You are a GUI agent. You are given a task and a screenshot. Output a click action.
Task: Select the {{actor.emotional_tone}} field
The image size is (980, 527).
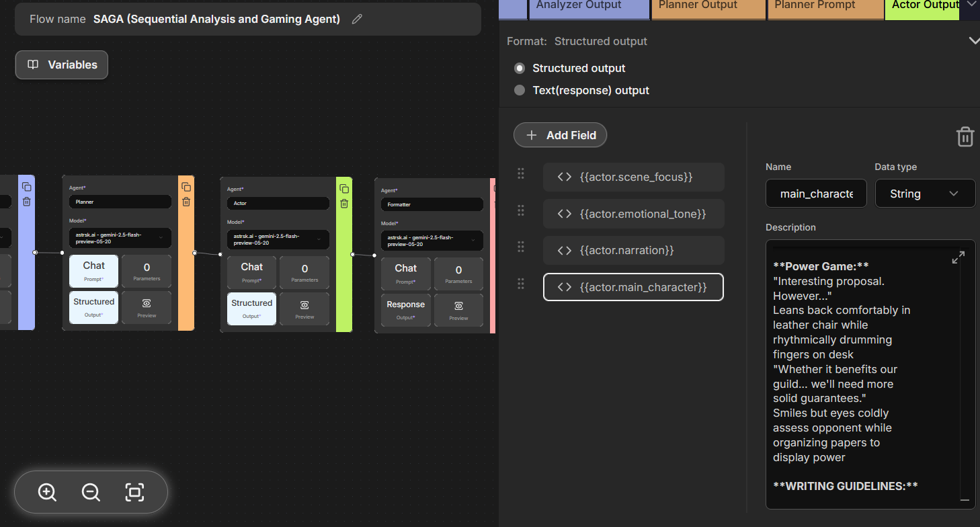(x=633, y=214)
